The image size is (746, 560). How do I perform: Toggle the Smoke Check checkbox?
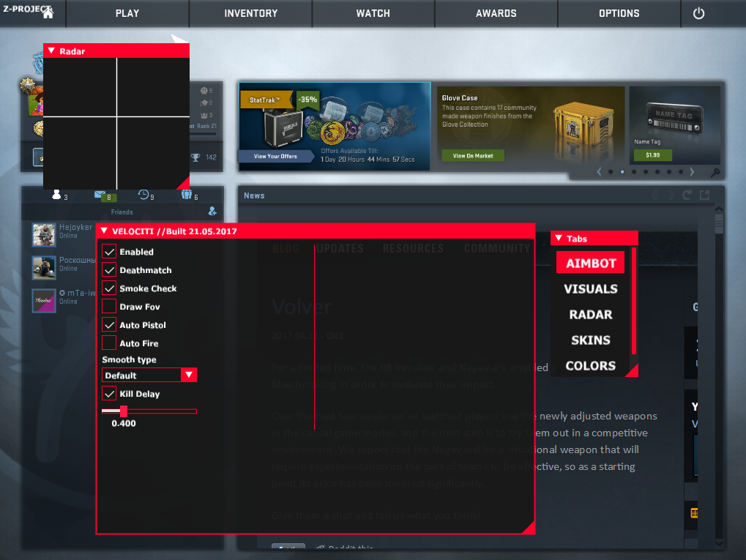tap(109, 288)
